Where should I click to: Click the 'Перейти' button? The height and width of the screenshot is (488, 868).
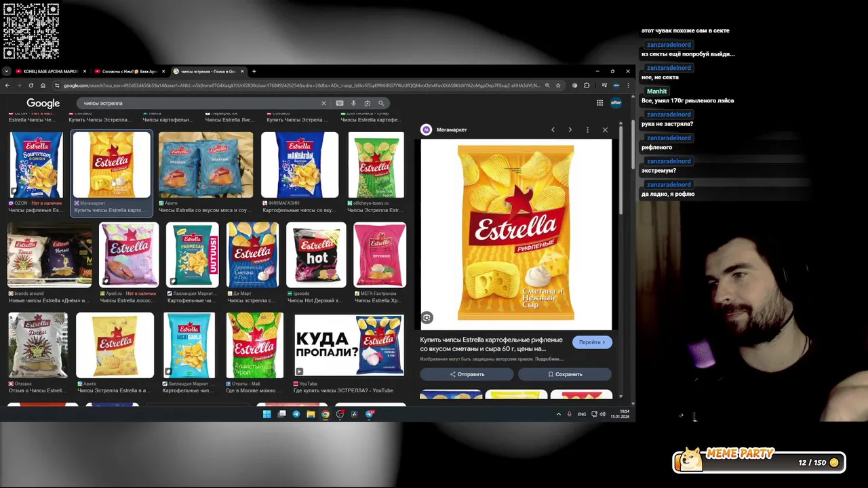coord(592,342)
